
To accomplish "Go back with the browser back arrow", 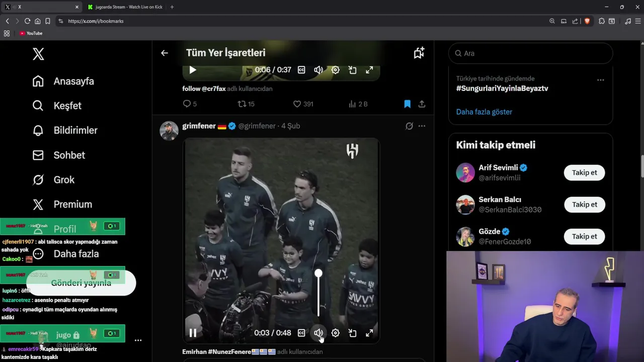I will tap(7, 21).
